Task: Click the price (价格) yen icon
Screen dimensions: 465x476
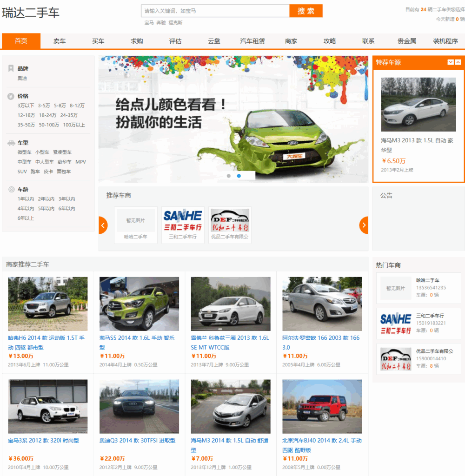Action: 11,96
